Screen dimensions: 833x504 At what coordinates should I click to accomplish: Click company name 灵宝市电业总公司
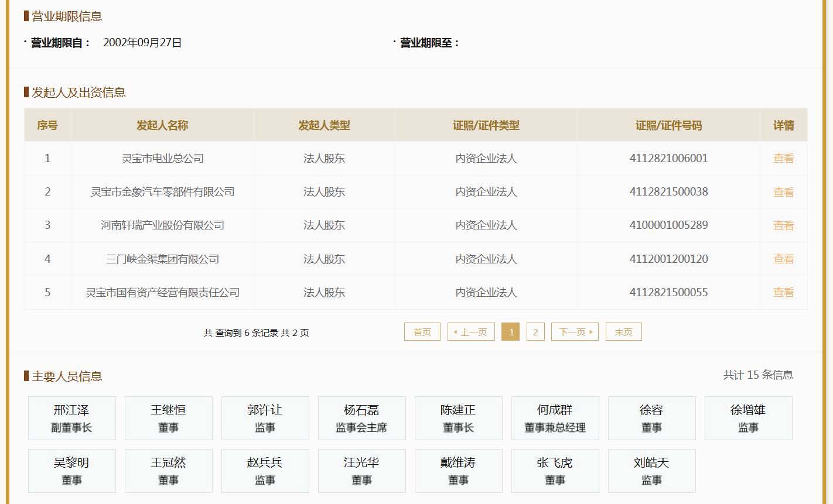162,158
